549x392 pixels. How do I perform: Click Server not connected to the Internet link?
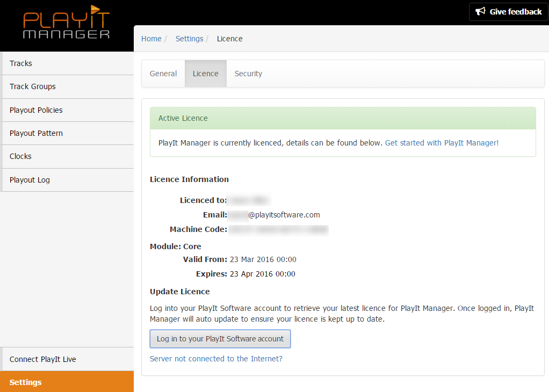click(x=216, y=359)
